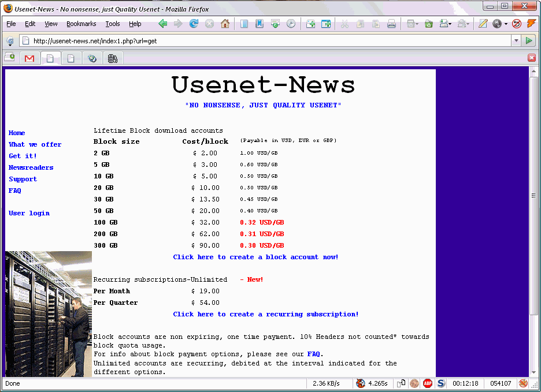Open the Support link

click(23, 179)
